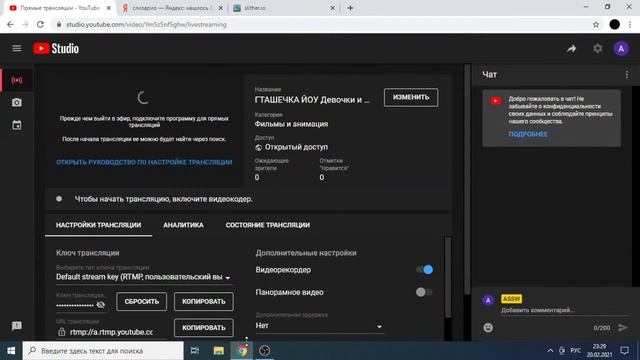Viewport: 640px width, 360px height.
Task: Close the Yandex search tab
Action: [220, 8]
